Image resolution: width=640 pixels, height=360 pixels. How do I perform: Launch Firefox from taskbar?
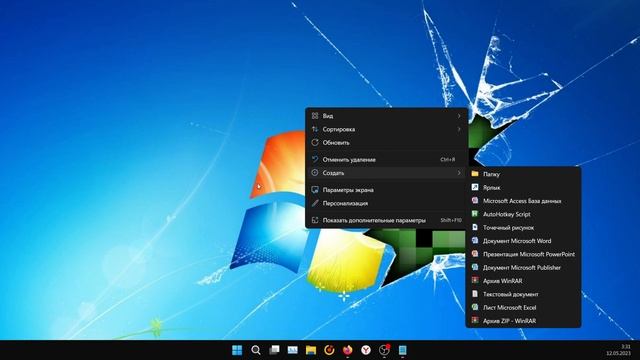pos(348,350)
